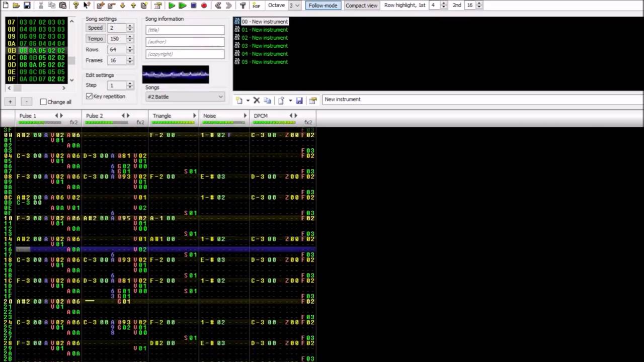Screen dimensions: 644x362
Task: Open module properties from the main toolbar
Action: click(158, 6)
